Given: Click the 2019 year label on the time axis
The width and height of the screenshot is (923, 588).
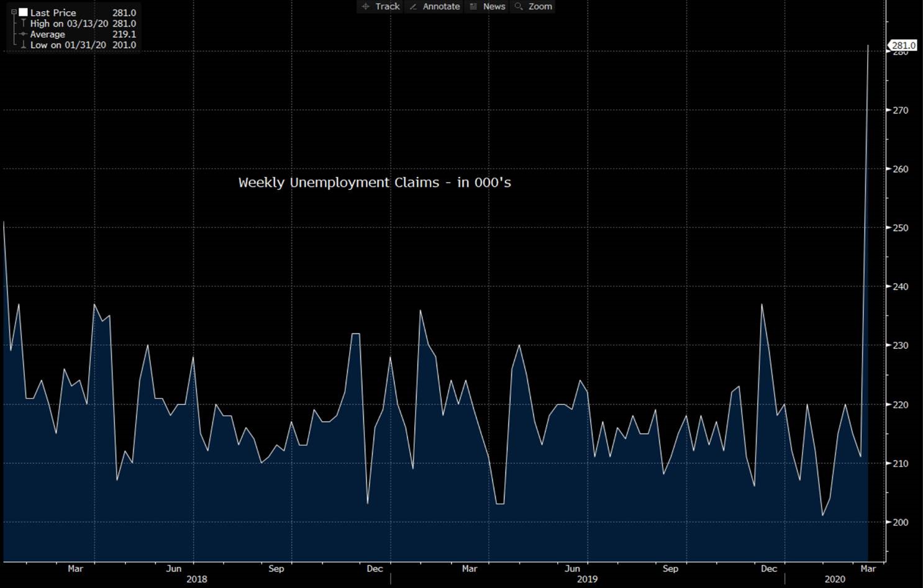Looking at the screenshot, I should (x=587, y=579).
